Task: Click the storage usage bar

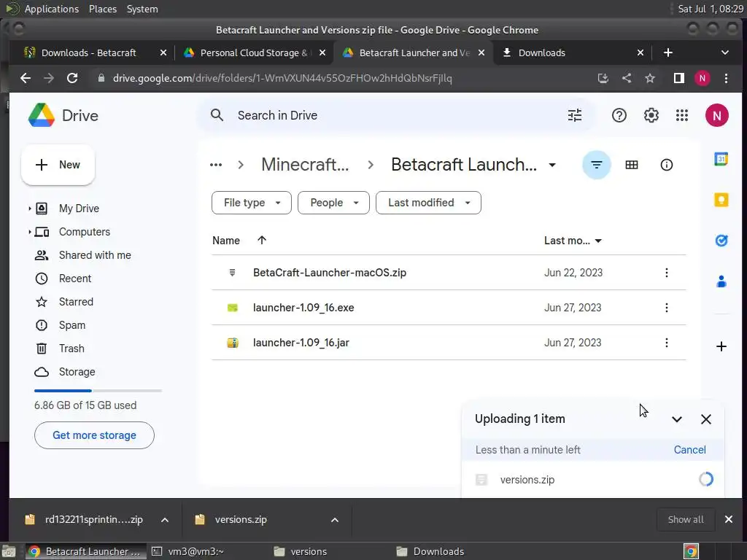Action: pos(98,391)
